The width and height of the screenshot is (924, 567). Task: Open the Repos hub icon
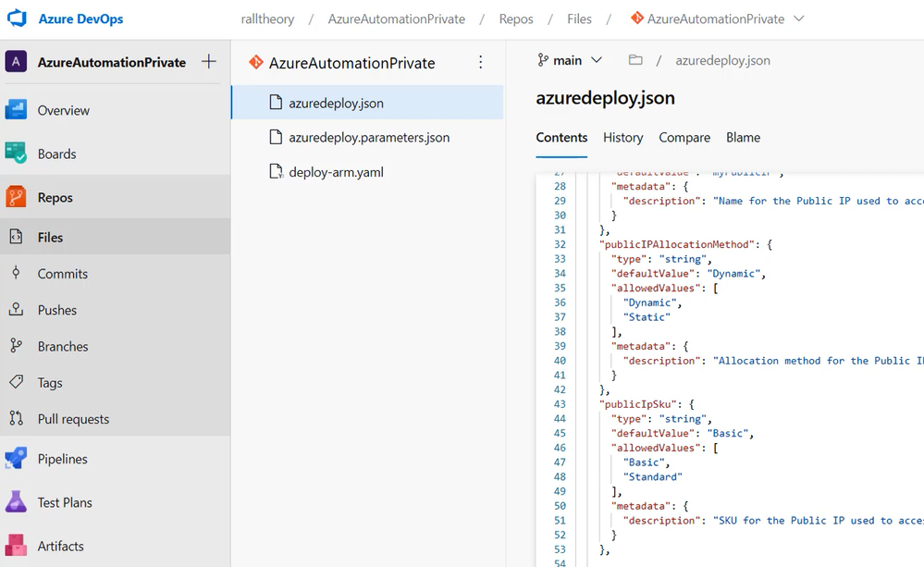pyautogui.click(x=16, y=197)
